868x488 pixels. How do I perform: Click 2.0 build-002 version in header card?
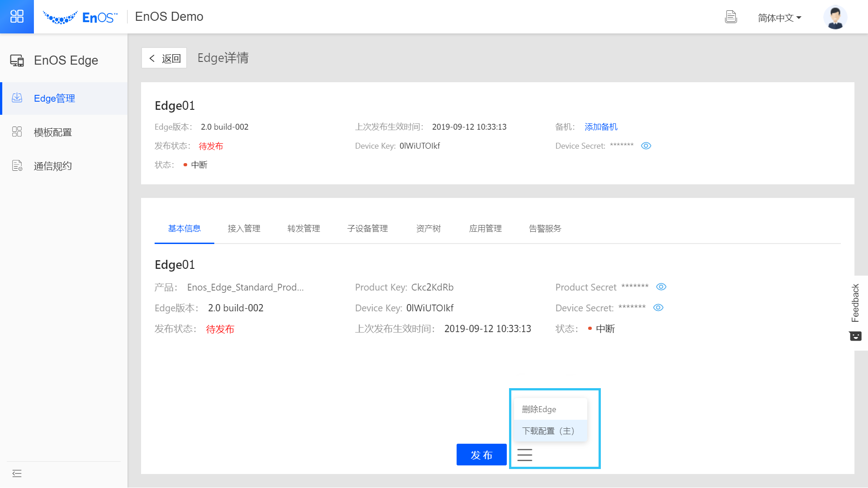pyautogui.click(x=225, y=127)
